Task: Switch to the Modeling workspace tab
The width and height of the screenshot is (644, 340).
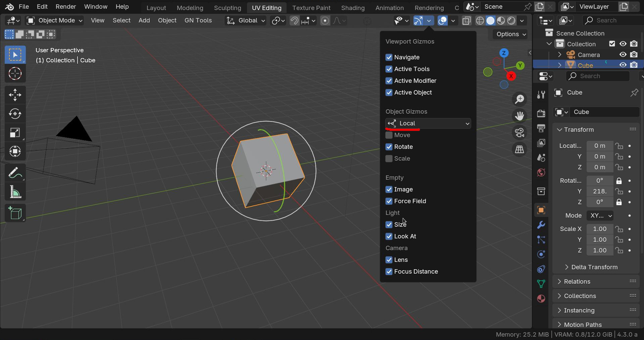Action: point(190,8)
